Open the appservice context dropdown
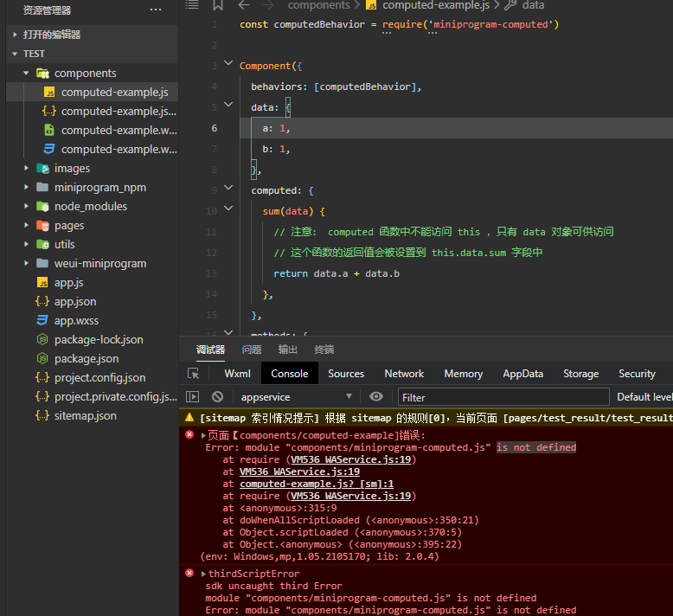This screenshot has width=673, height=616. pyautogui.click(x=296, y=396)
